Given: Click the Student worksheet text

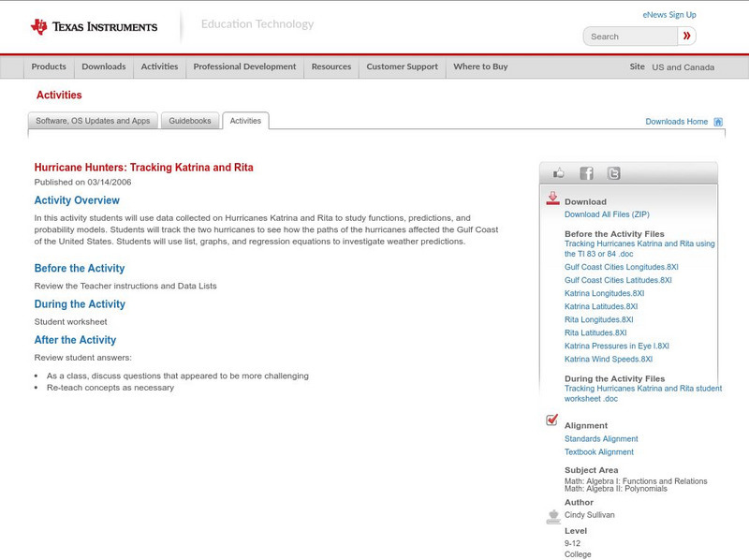Looking at the screenshot, I should [71, 322].
